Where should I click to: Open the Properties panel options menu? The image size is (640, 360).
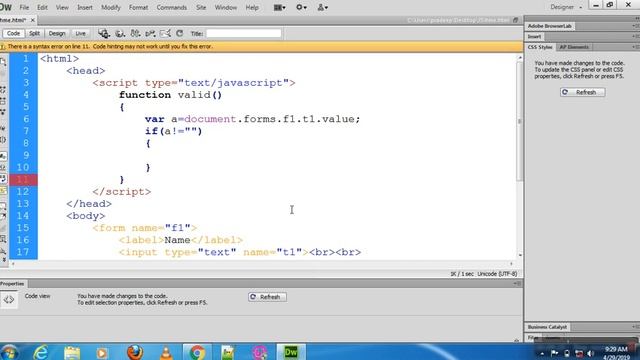click(x=518, y=283)
